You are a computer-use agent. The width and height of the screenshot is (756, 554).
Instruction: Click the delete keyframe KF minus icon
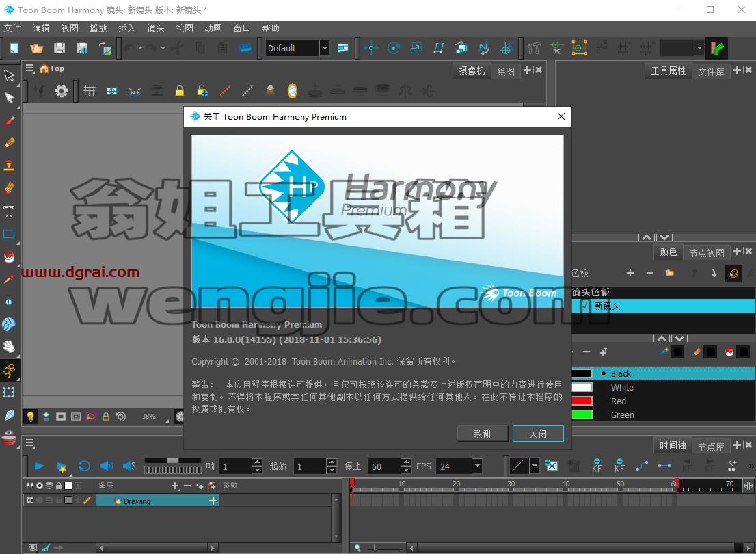[x=619, y=465]
